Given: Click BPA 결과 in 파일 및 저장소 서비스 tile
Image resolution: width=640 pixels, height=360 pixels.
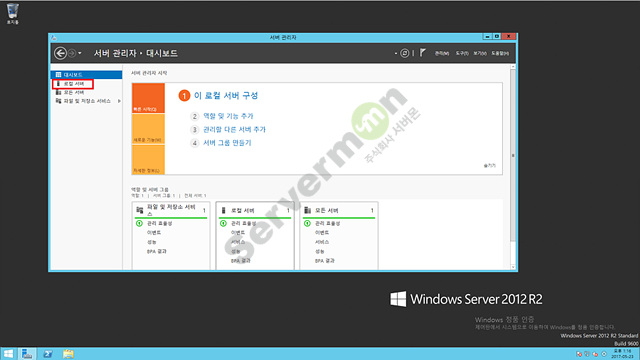Looking at the screenshot, I should point(157,251).
